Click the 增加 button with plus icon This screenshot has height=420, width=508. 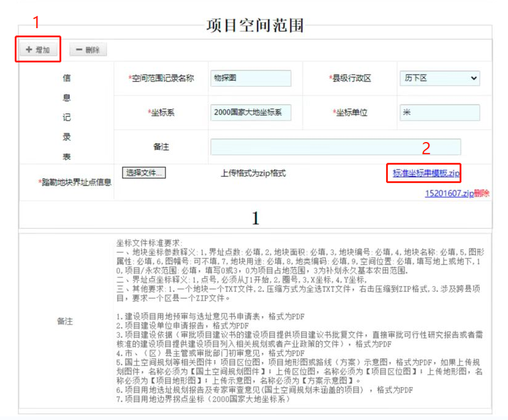coord(38,50)
